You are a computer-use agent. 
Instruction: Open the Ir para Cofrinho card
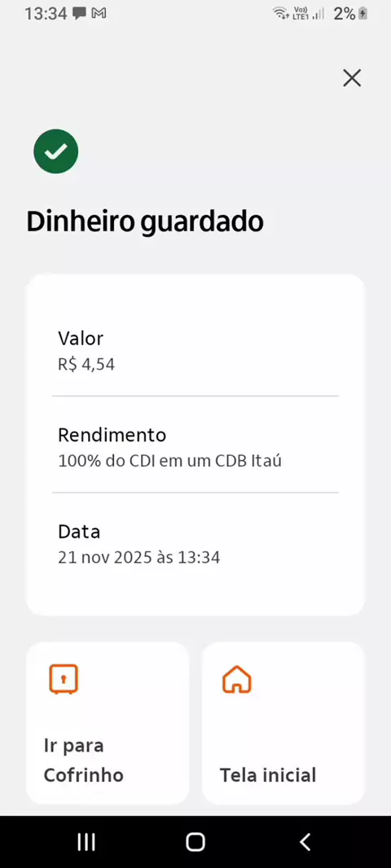108,723
